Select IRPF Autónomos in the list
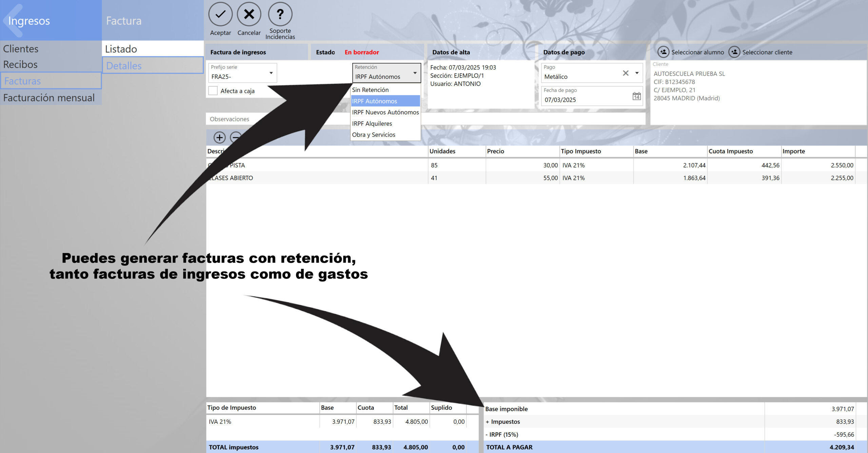Screen dimensions: 868x453 (x=386, y=101)
